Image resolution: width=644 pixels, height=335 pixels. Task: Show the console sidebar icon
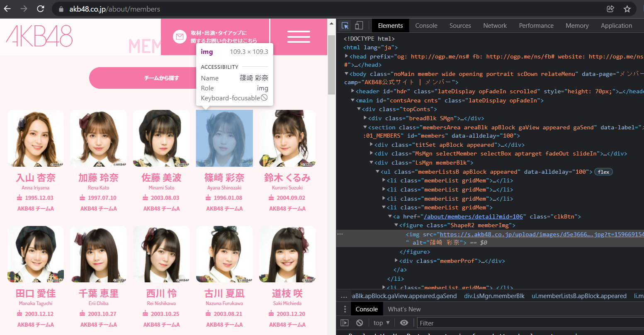tap(345, 323)
